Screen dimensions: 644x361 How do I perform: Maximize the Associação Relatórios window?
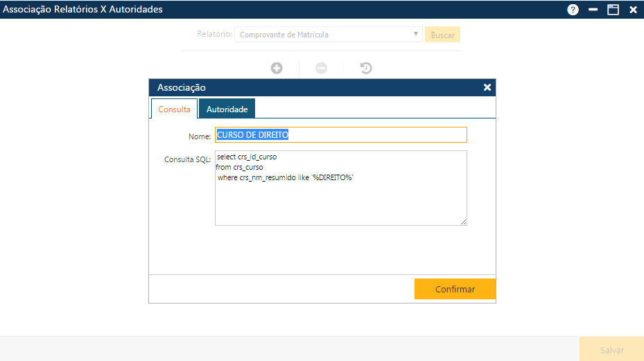613,10
